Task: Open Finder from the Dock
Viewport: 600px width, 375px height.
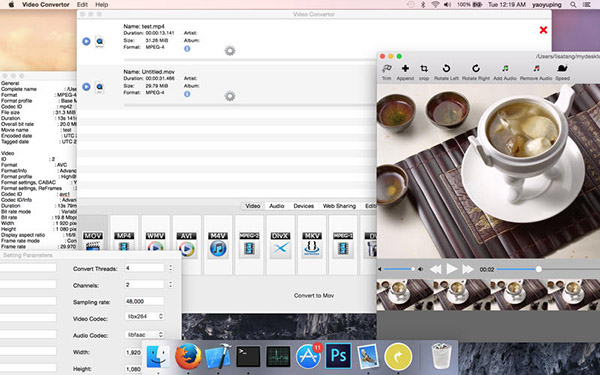Action: (158, 356)
